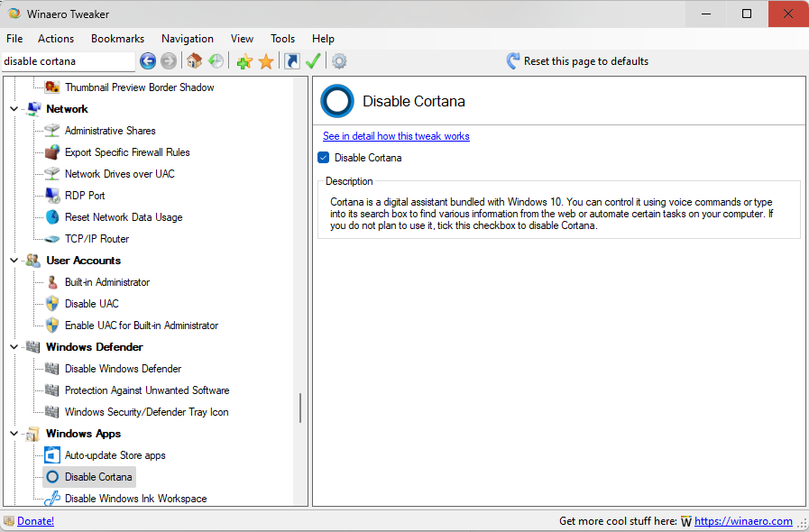Uncheck the Disable Cortana checkbox
This screenshot has width=809, height=532.
click(x=324, y=158)
